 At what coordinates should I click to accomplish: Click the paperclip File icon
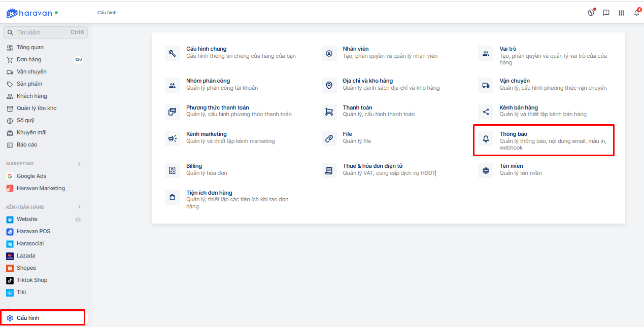(329, 138)
